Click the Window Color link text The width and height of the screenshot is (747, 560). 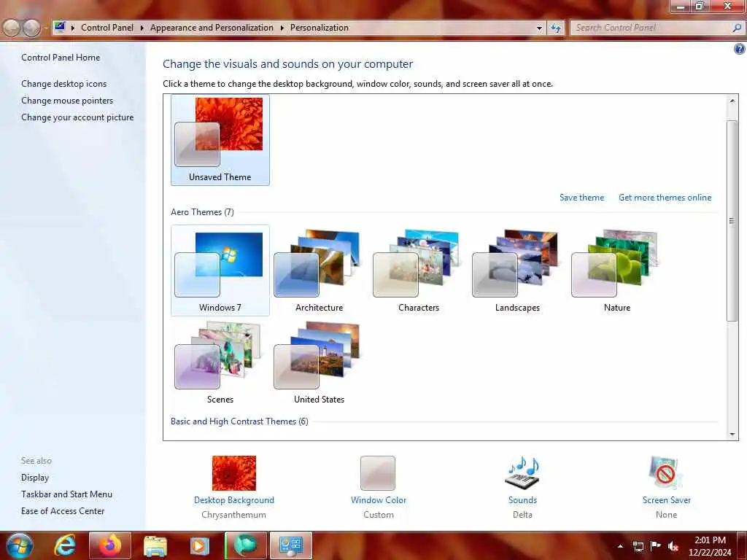click(379, 500)
